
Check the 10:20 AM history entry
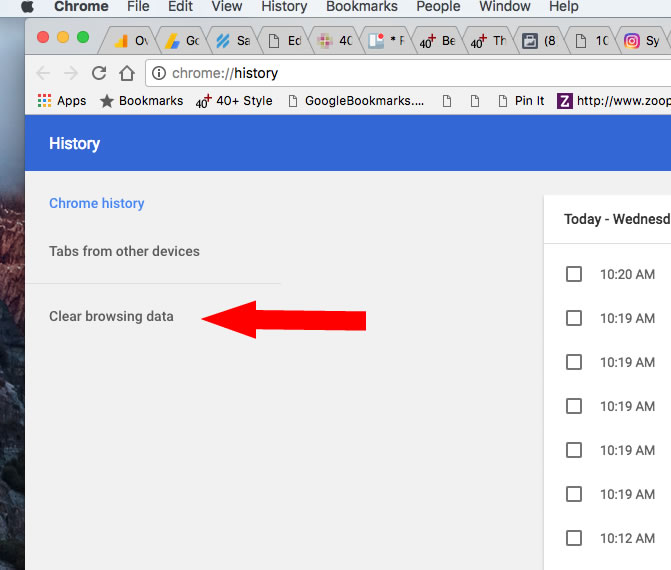pos(574,274)
